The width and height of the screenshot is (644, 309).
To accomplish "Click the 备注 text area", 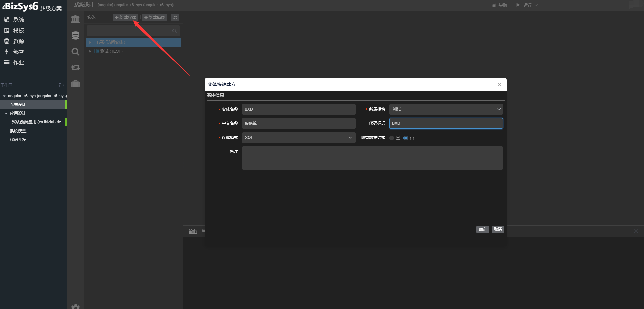I will [x=373, y=158].
